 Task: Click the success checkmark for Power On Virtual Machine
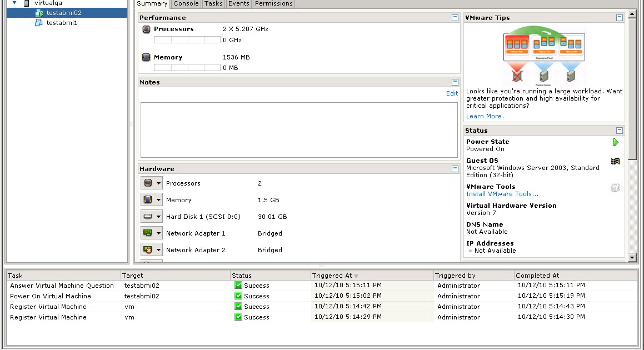coord(238,296)
